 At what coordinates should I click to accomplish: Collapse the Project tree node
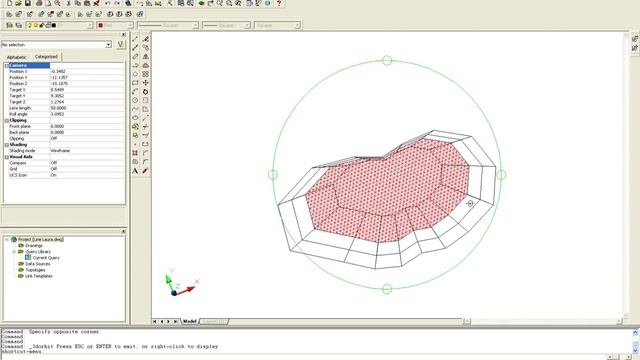[x=7, y=240]
